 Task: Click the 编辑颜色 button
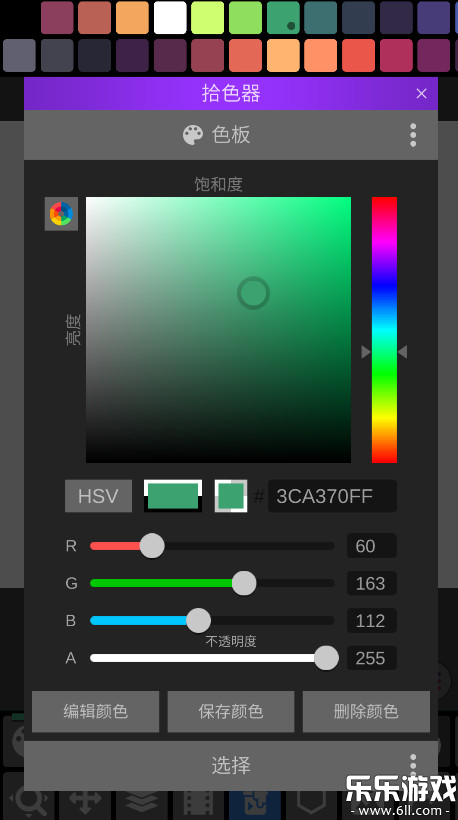click(96, 711)
